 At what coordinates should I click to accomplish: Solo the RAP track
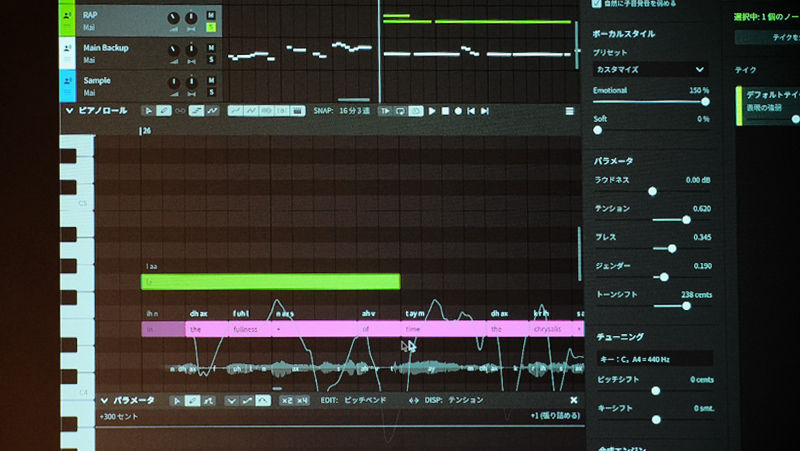pos(211,27)
